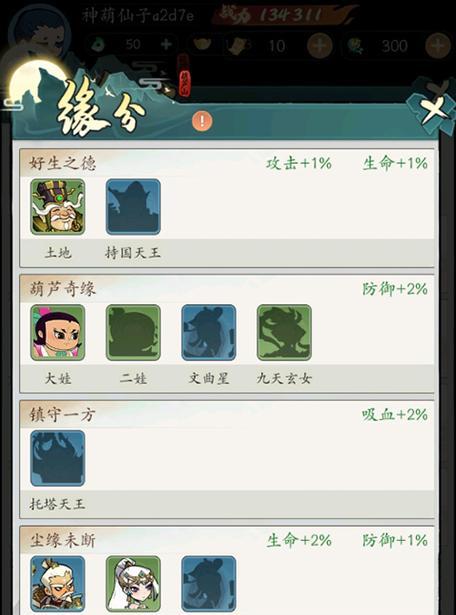
Task: Close the 缘分 panel with the X
Action: (432, 107)
